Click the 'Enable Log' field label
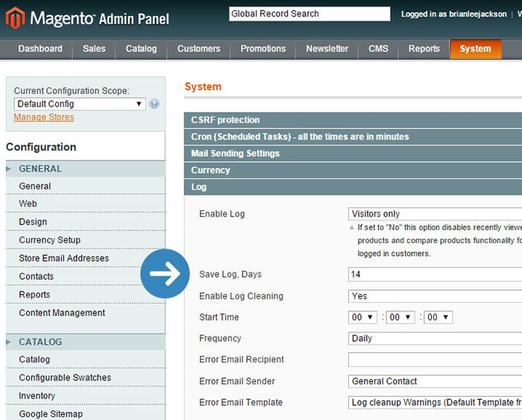The width and height of the screenshot is (522, 420). (x=222, y=214)
